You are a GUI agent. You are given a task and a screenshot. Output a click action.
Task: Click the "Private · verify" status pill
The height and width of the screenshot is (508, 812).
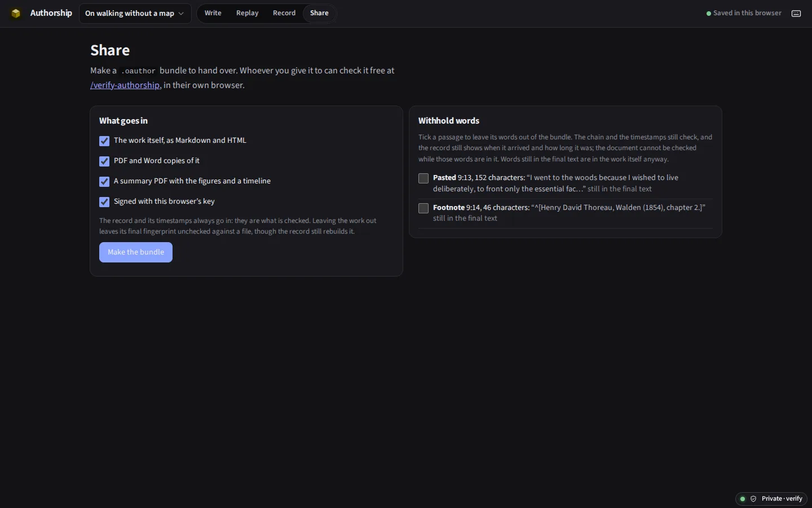tap(771, 499)
